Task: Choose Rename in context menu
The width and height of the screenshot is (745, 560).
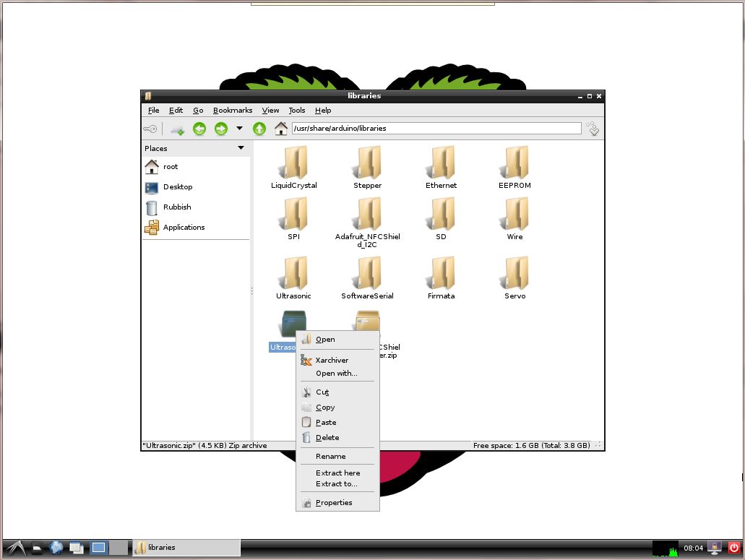Action: pos(337,456)
